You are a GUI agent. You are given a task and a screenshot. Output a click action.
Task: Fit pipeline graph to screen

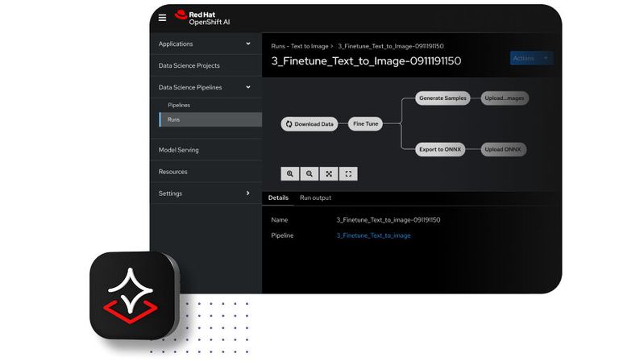coord(329,174)
